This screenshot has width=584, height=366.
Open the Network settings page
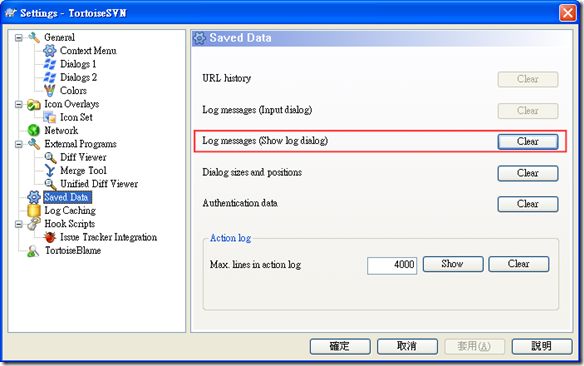tap(61, 131)
